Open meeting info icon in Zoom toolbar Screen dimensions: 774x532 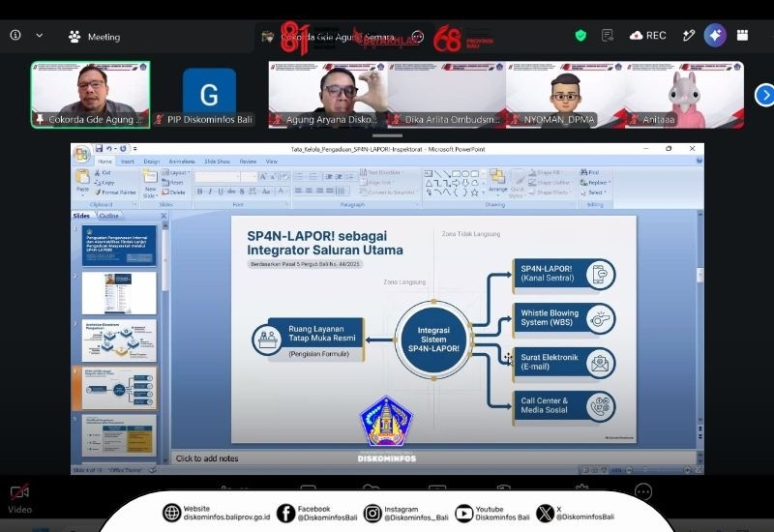[x=15, y=35]
